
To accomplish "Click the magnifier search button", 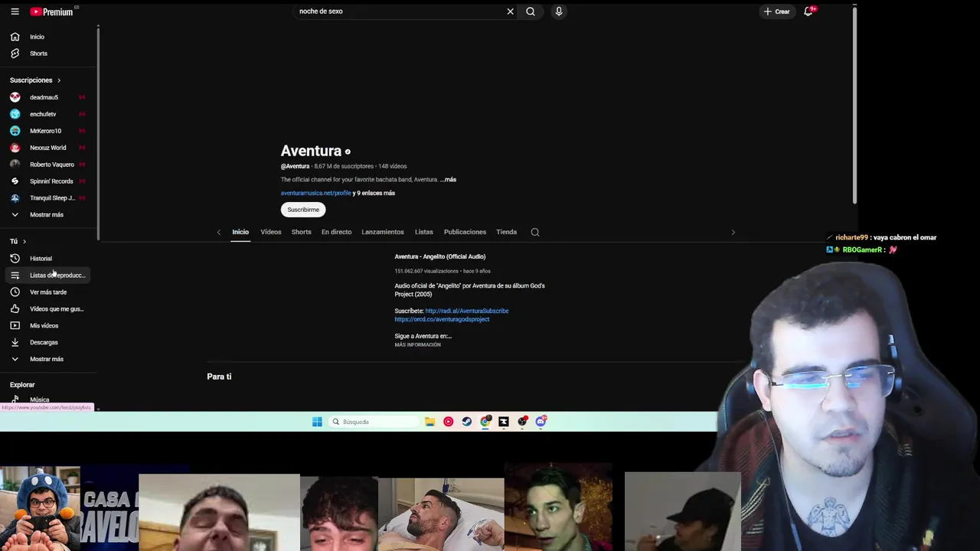I will [531, 11].
